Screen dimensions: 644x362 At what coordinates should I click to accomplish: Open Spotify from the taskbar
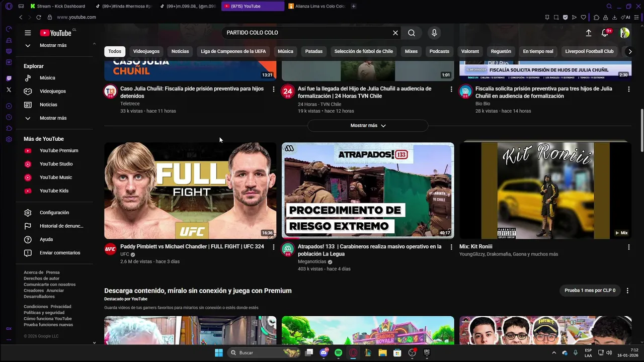[x=339, y=352]
